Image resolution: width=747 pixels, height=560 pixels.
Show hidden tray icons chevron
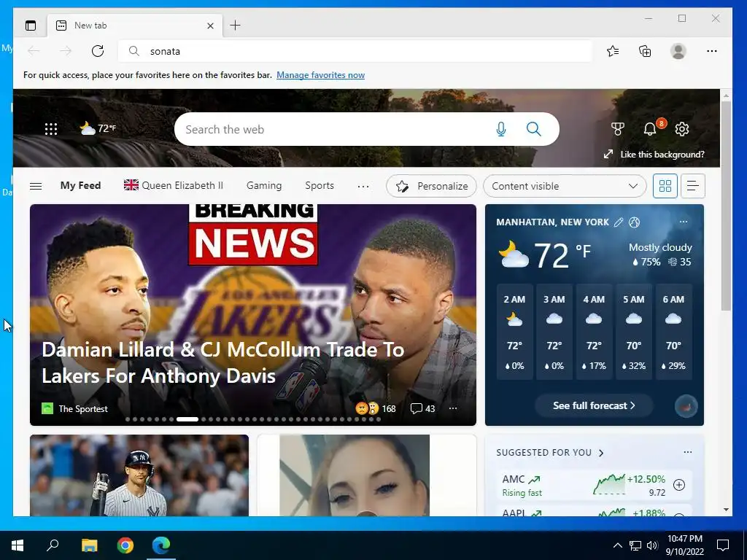pos(617,545)
